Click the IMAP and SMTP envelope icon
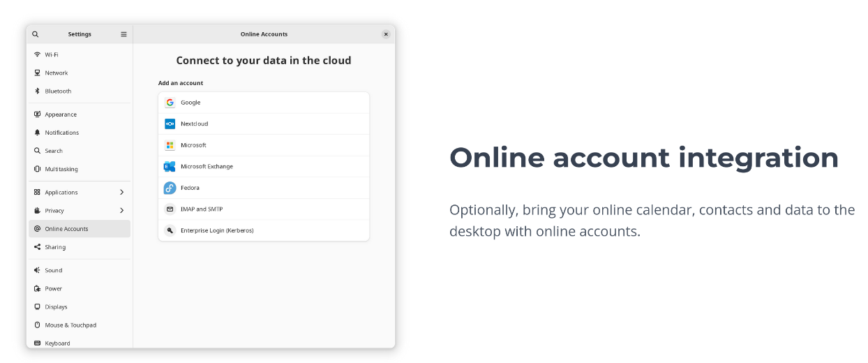868x363 pixels. [170, 209]
